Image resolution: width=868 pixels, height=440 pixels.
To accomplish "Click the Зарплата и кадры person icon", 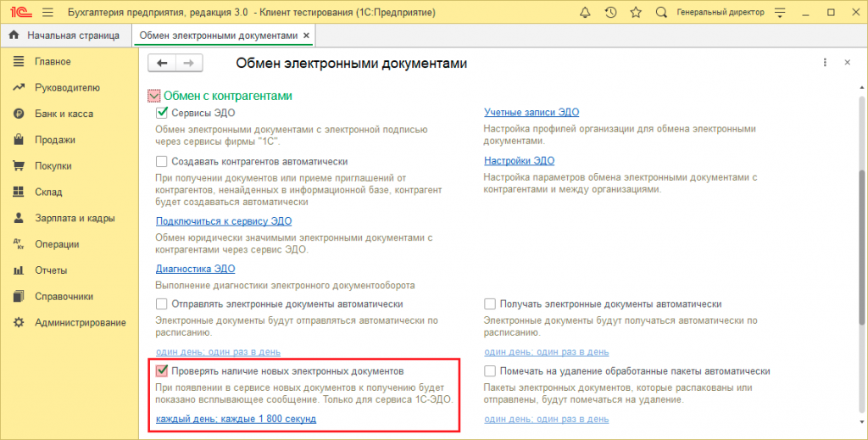I will point(19,218).
